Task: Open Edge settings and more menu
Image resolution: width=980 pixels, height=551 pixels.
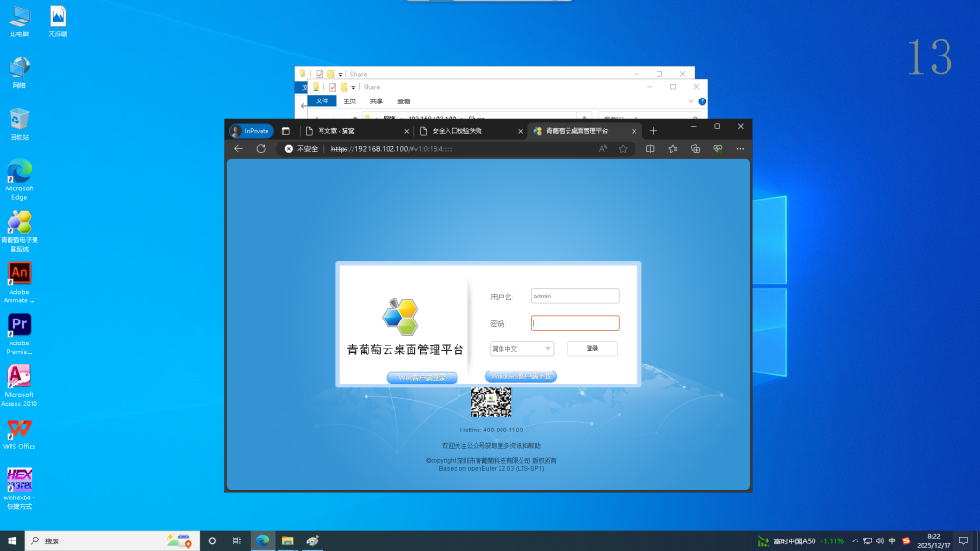Action: coord(740,149)
